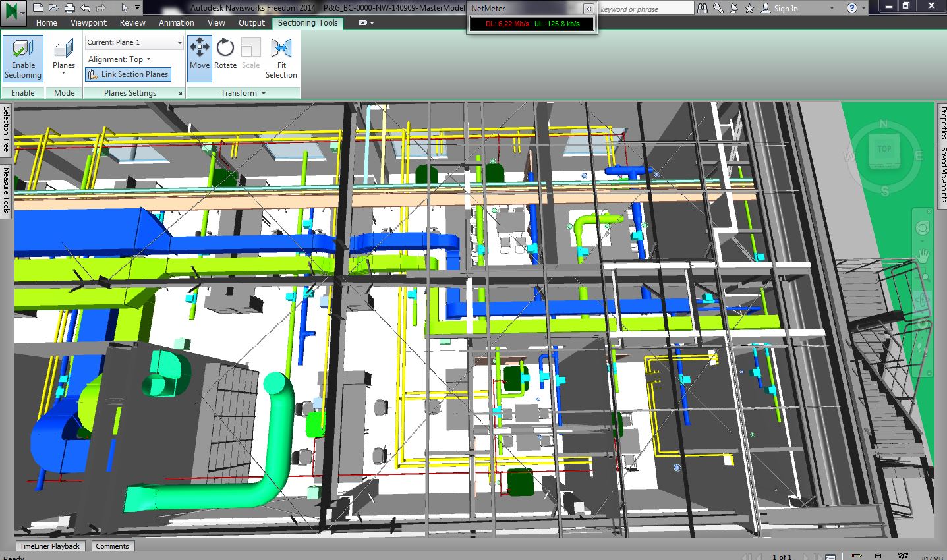Choose the Select cursor tool
Image resolution: width=947 pixels, height=560 pixels.
coord(125,8)
